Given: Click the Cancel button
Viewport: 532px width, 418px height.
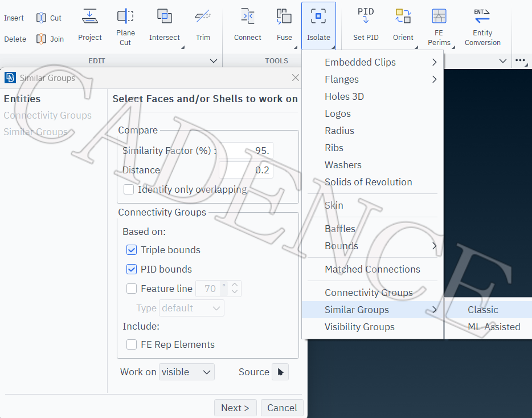Looking at the screenshot, I should [282, 408].
